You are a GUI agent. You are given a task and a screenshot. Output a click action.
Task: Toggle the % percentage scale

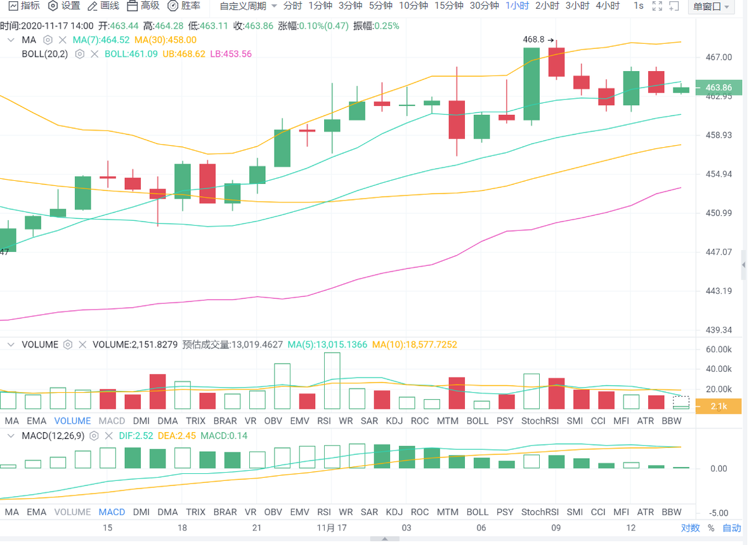click(x=711, y=528)
